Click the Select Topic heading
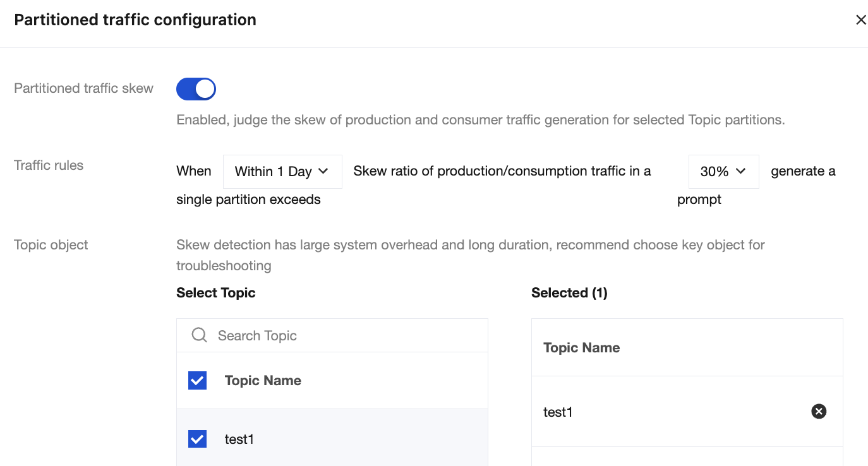This screenshot has height=466, width=868. (x=216, y=293)
